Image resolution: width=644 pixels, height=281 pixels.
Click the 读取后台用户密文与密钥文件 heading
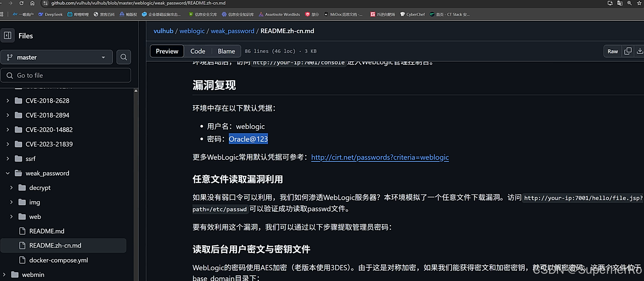coord(251,249)
